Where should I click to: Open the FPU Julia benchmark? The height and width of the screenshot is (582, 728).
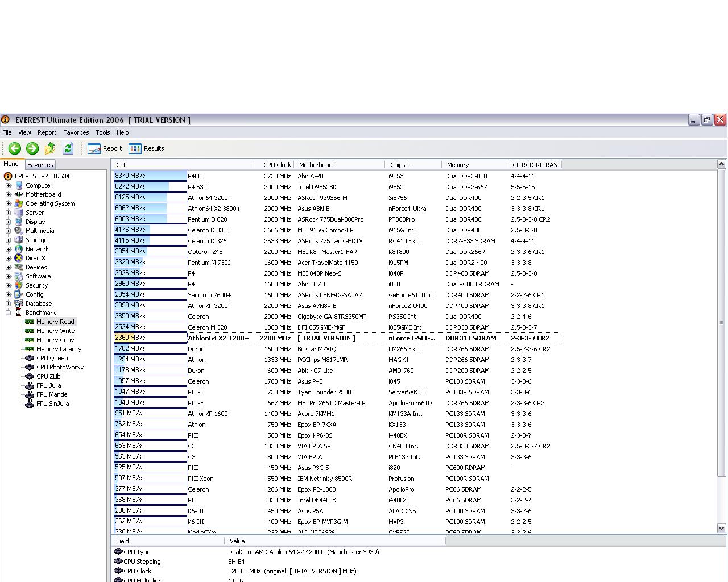click(48, 385)
